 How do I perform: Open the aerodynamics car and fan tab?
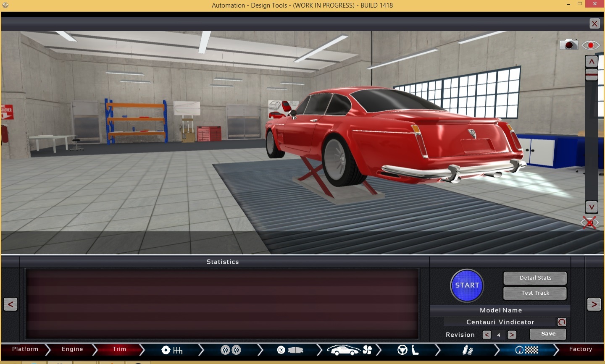pyautogui.click(x=350, y=350)
